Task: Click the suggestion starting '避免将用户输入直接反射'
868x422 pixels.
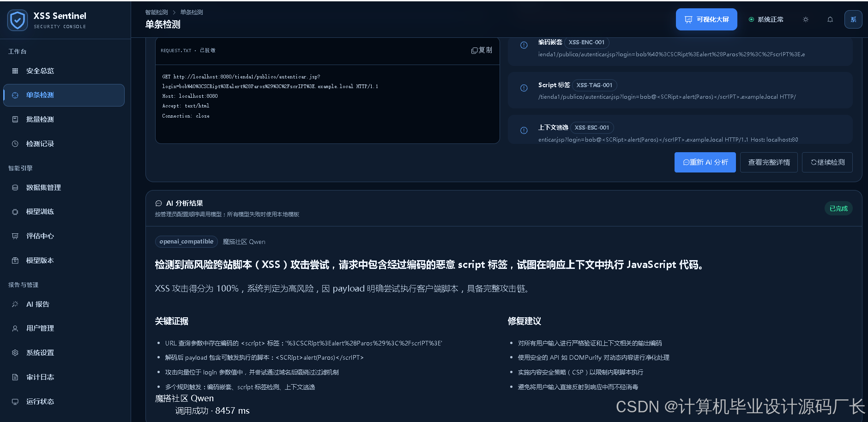Action: pos(578,387)
